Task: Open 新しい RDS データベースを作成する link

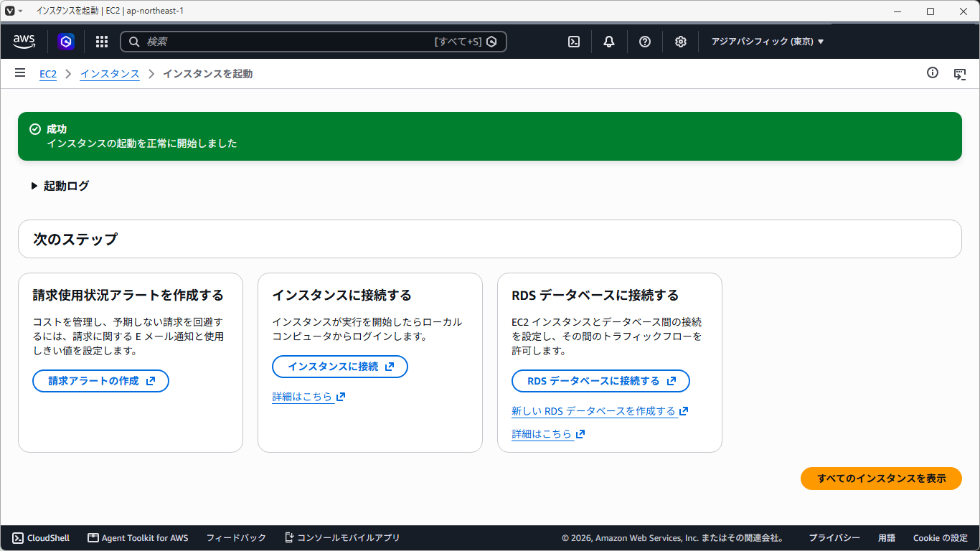Action: pyautogui.click(x=600, y=411)
